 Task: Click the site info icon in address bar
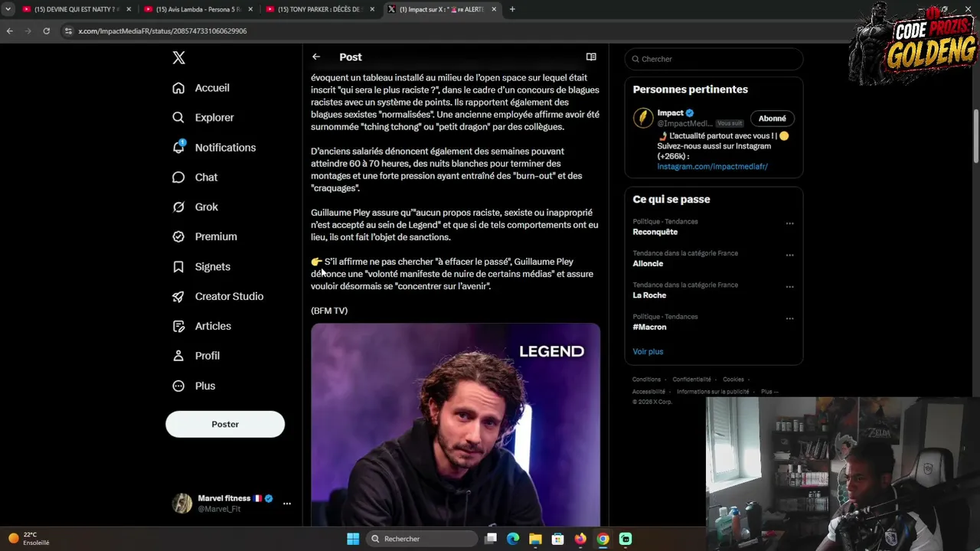pyautogui.click(x=68, y=31)
